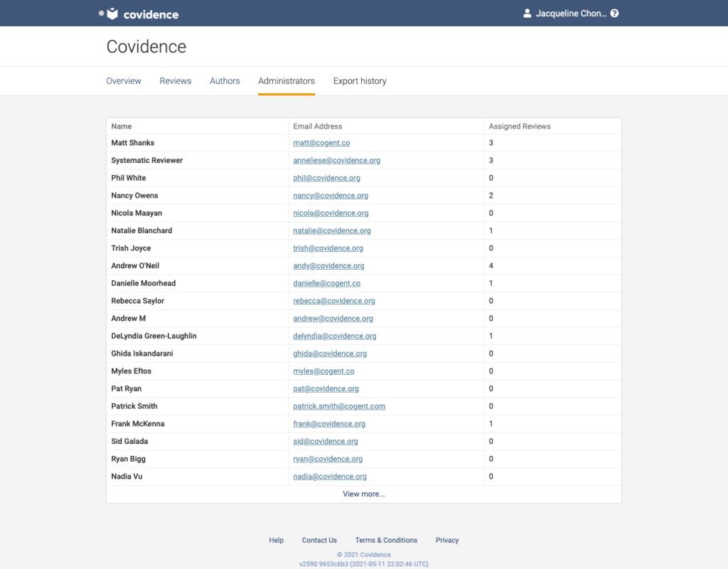
Task: Click rebecca@covidence.org email link
Action: tap(334, 301)
